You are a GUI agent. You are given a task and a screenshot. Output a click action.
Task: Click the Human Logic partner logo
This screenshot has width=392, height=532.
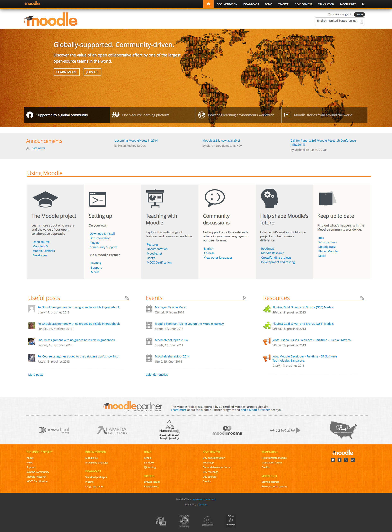(x=169, y=430)
